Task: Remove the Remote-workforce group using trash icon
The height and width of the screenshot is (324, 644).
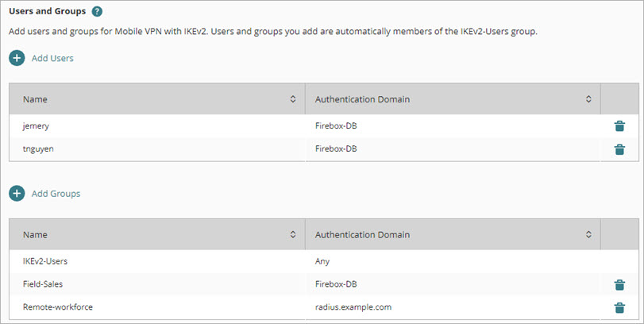Action: click(x=619, y=308)
